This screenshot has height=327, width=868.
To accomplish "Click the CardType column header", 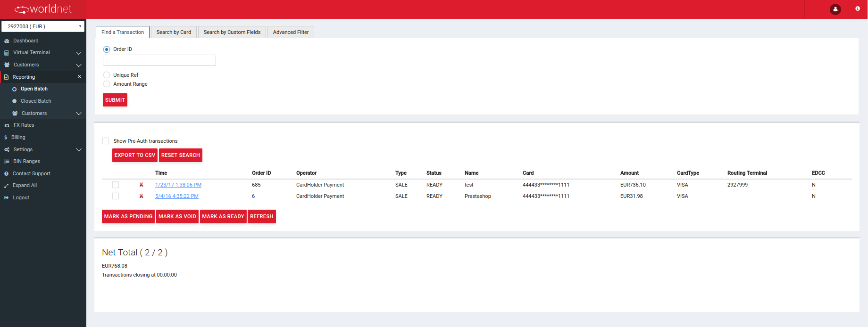I will click(688, 173).
